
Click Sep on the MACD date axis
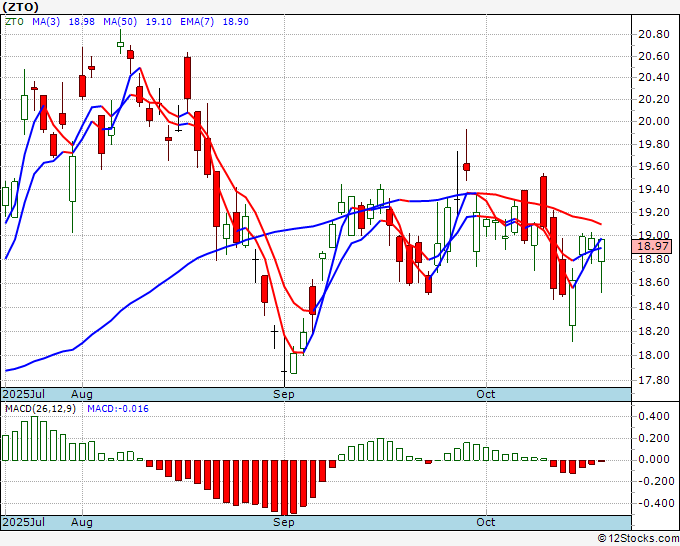284,522
